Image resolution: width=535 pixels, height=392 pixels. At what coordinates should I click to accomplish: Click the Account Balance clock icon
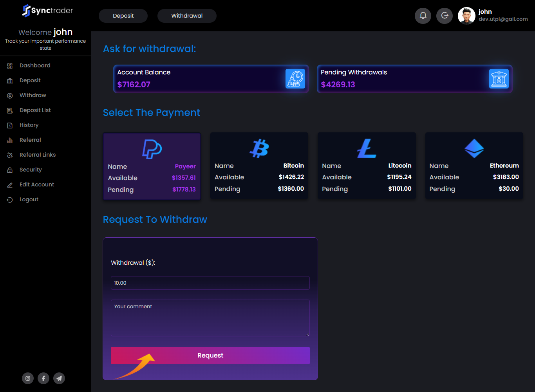point(295,79)
